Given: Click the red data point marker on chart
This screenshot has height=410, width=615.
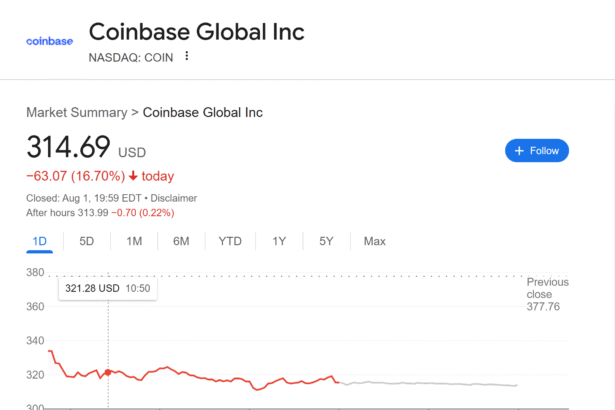Looking at the screenshot, I should pos(108,372).
